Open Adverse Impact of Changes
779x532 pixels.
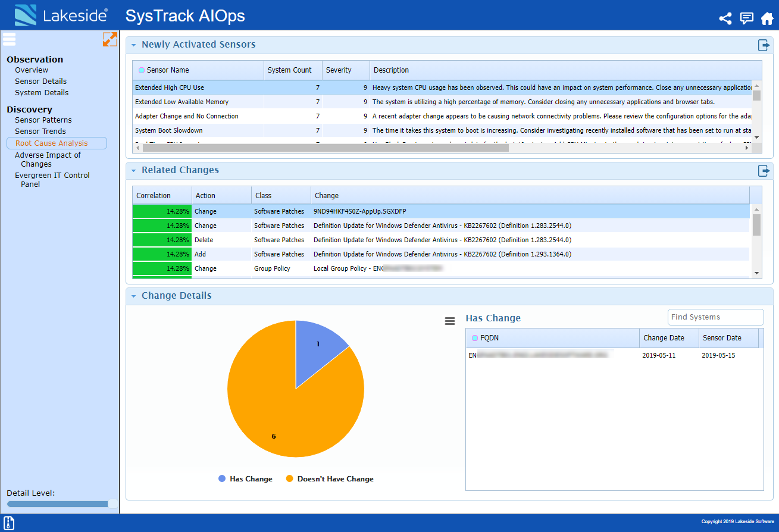(x=48, y=159)
